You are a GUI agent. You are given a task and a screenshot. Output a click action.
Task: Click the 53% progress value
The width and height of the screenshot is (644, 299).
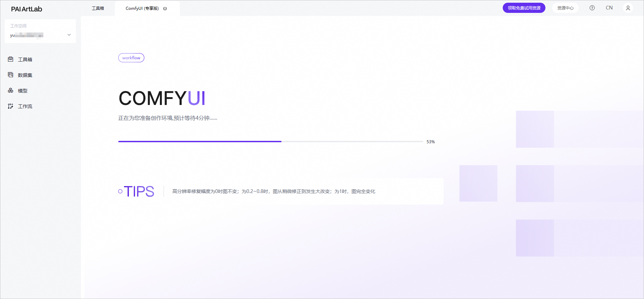[x=431, y=142]
